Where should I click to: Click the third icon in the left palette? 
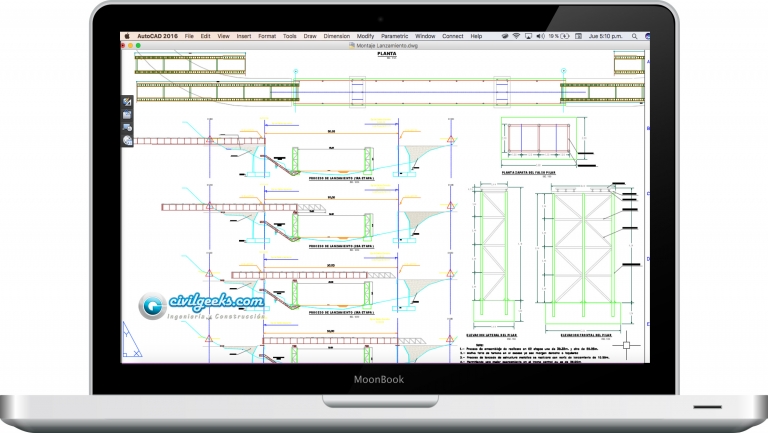[127, 128]
